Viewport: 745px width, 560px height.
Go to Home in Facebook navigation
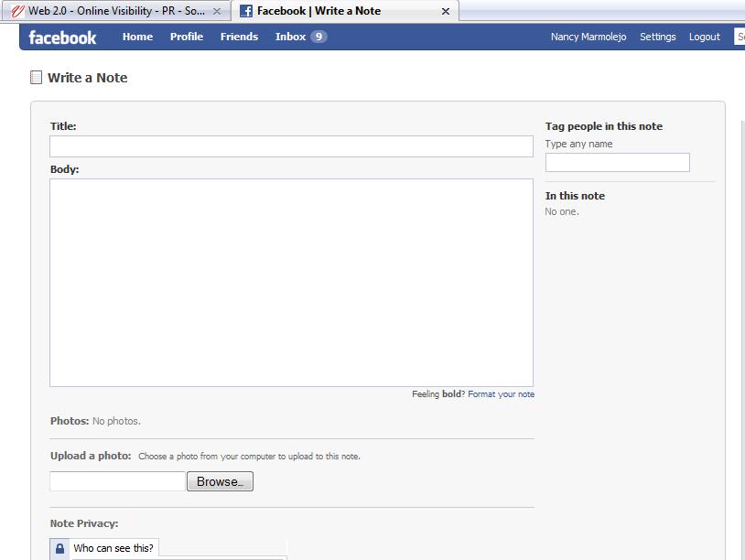click(x=138, y=37)
